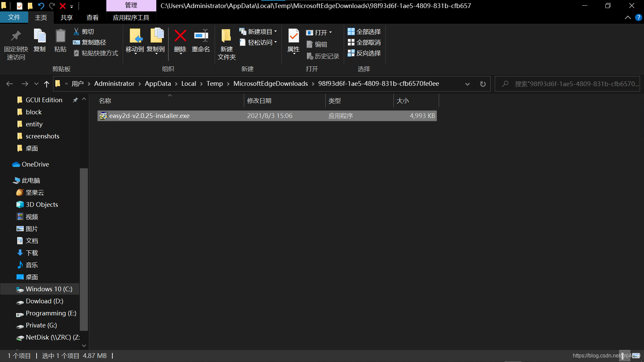644x362 pixels.
Task: Click the sidebar vertical scrollbar
Action: coord(84,248)
